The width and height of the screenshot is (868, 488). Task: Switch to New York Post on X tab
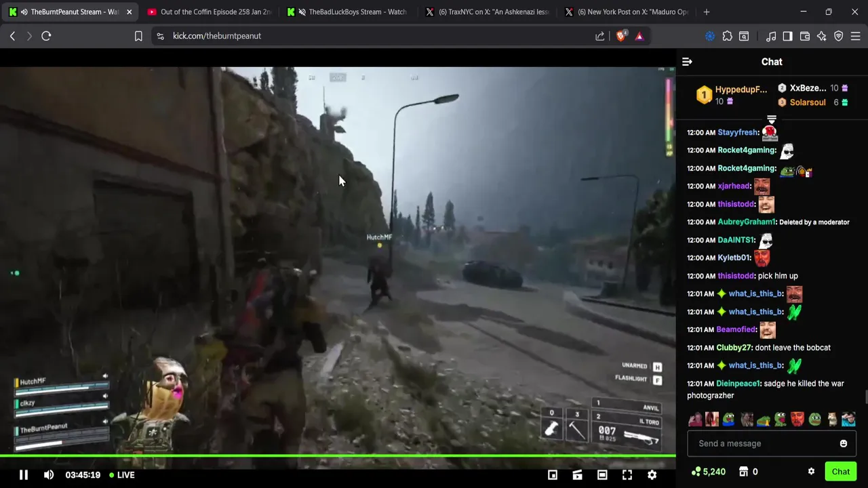click(627, 12)
